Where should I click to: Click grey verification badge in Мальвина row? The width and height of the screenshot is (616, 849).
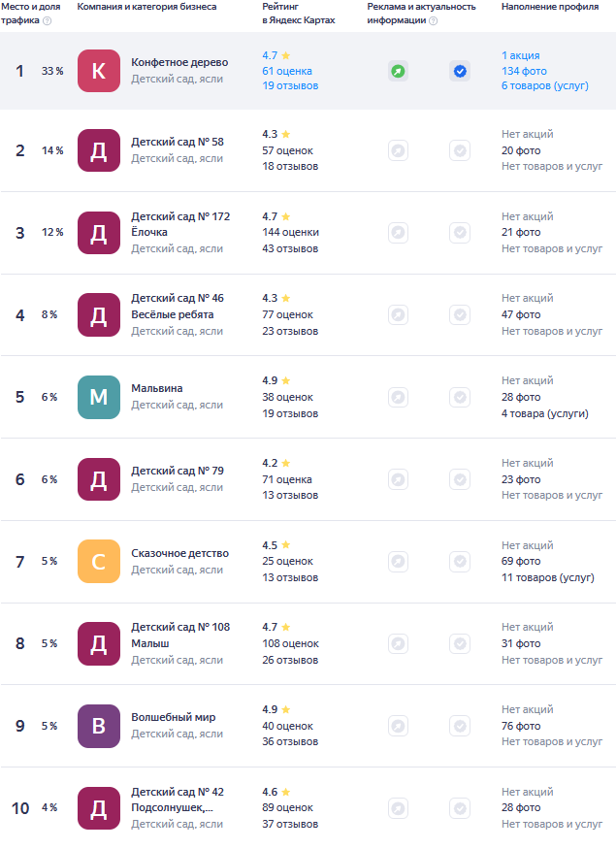(x=460, y=397)
